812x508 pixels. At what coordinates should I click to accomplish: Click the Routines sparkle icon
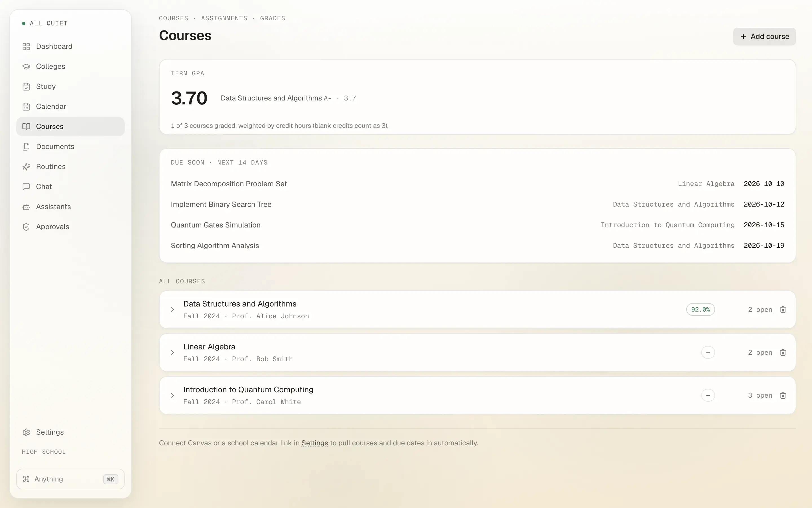click(26, 167)
